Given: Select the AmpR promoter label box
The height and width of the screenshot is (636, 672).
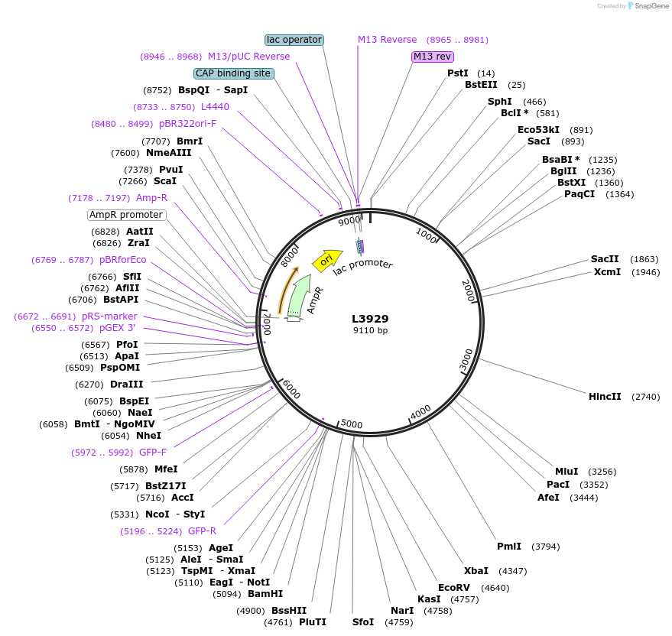Looking at the screenshot, I should [127, 215].
